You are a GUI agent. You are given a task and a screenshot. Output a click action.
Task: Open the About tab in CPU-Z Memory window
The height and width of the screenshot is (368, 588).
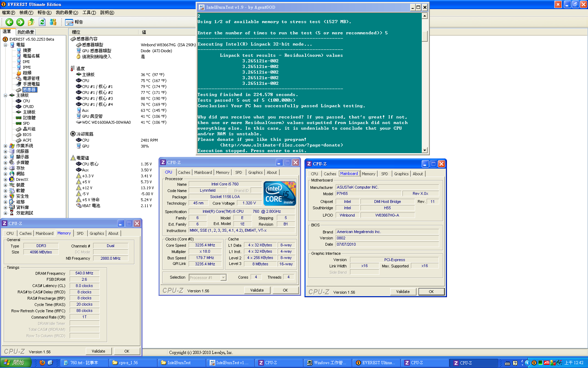click(113, 233)
